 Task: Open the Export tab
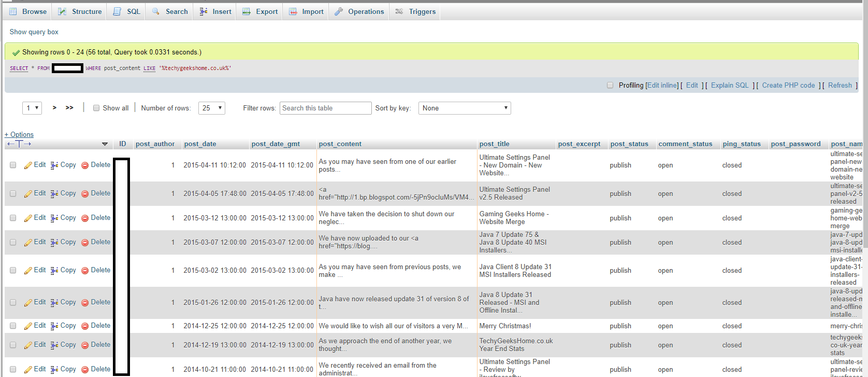(260, 11)
